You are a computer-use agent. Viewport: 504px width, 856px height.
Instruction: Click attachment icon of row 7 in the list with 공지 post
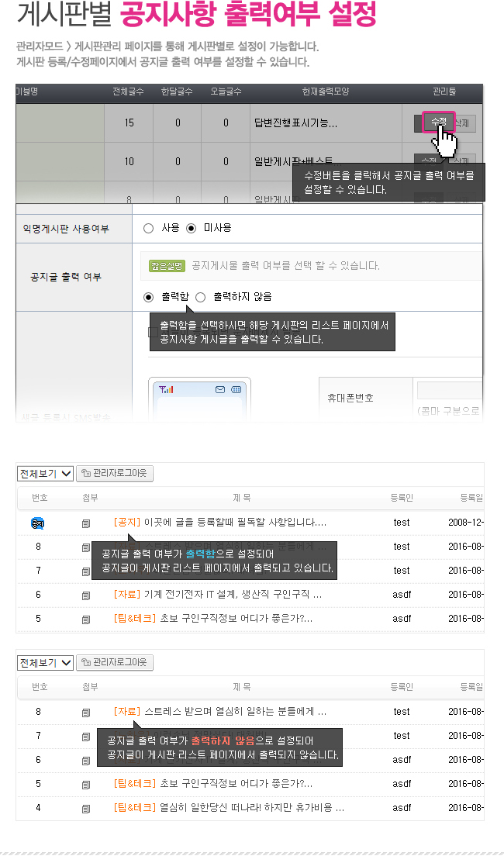[86, 571]
